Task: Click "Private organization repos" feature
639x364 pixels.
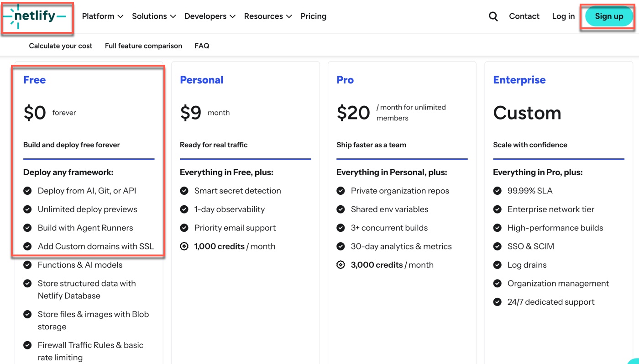Action: (x=400, y=191)
